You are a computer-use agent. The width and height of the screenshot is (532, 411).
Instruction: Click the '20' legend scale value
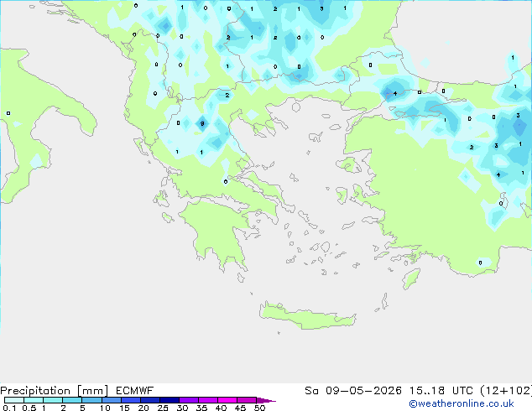(143, 408)
